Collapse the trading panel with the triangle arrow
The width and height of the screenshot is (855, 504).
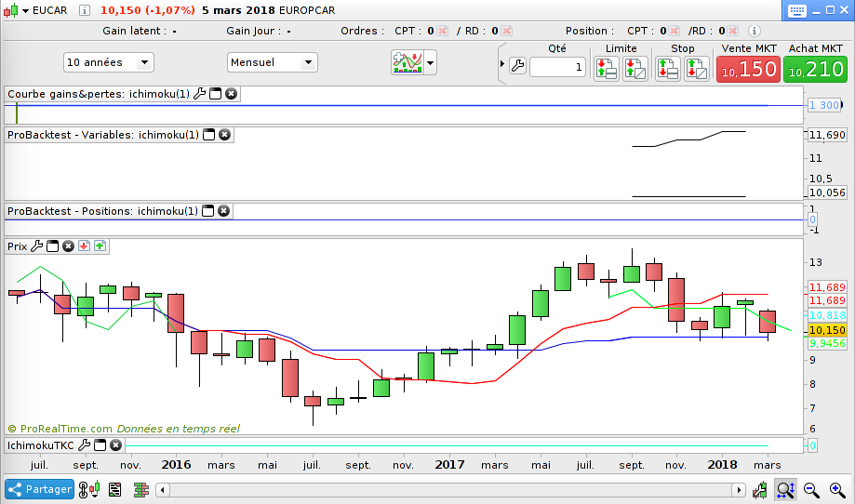502,64
